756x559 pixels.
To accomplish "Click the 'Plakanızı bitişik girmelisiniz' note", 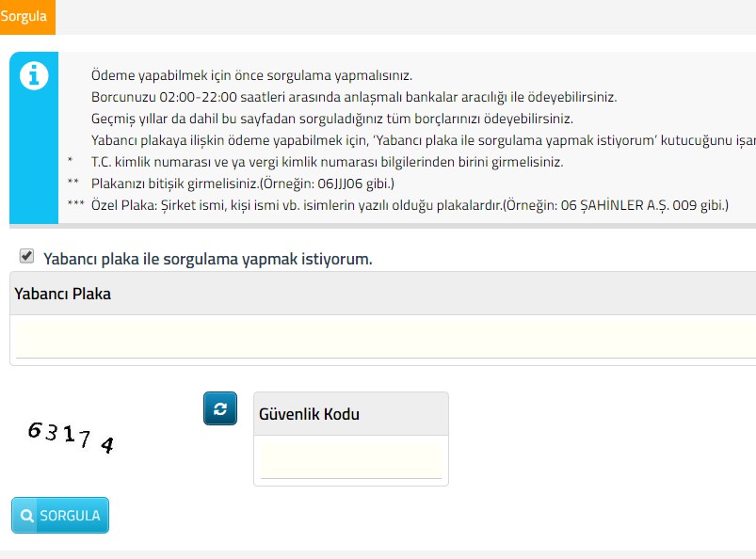I will [242, 183].
